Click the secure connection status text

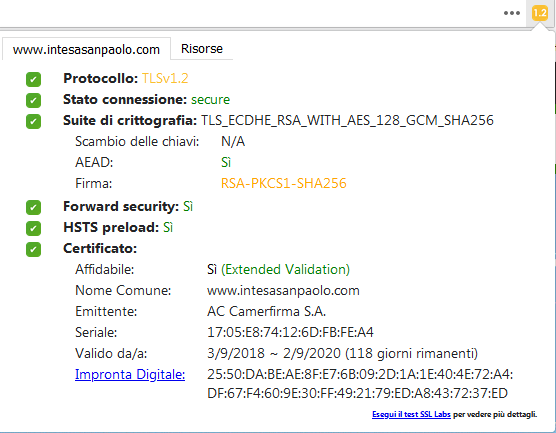point(210,100)
